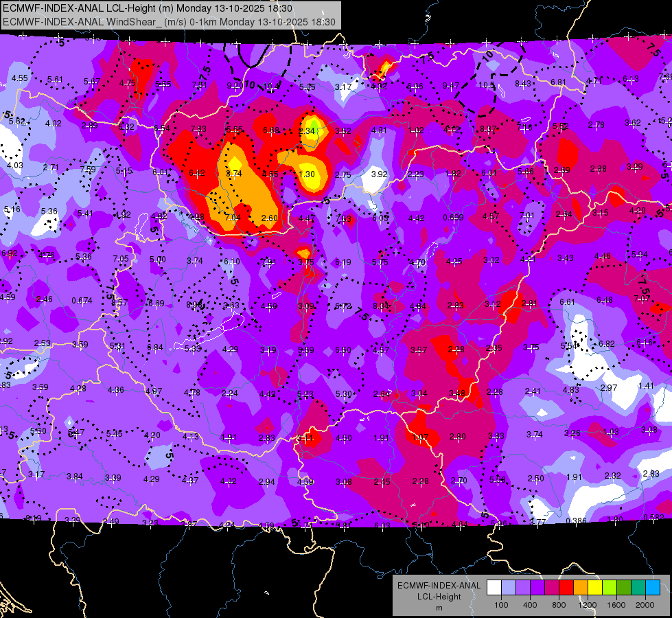Click the 1.41 value at right edge
Viewport: 672px width, 618px height.
646,385
